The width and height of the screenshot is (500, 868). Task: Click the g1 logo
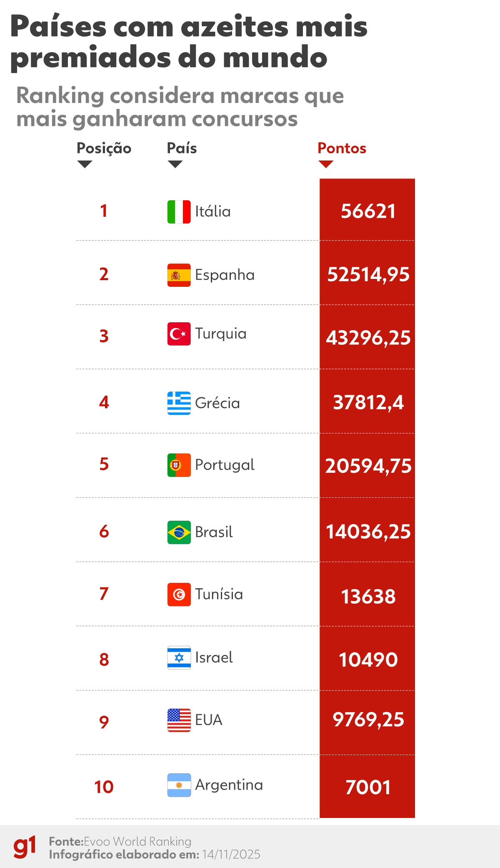[x=25, y=846]
